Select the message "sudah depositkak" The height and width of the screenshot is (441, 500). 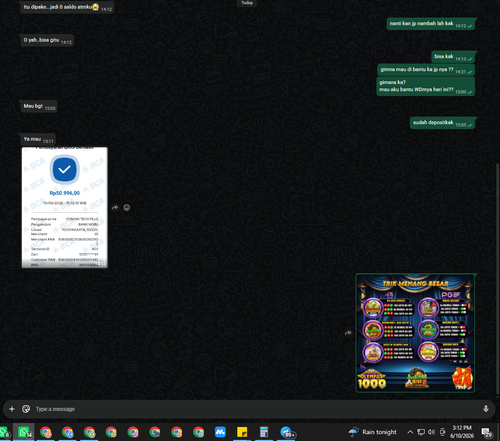[x=443, y=123]
